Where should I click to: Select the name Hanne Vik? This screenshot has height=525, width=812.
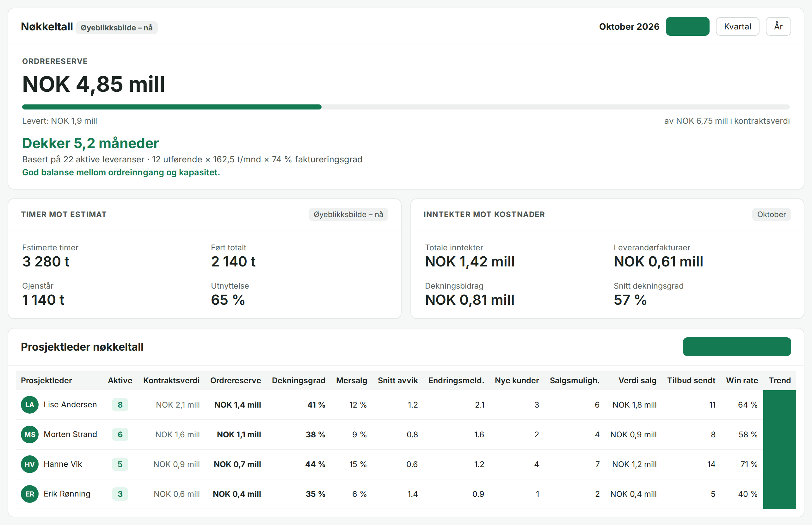(63, 464)
